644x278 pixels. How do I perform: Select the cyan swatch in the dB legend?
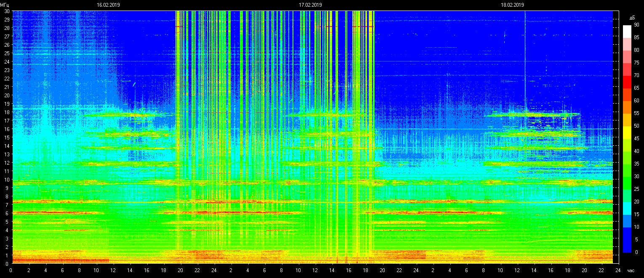(x=627, y=208)
